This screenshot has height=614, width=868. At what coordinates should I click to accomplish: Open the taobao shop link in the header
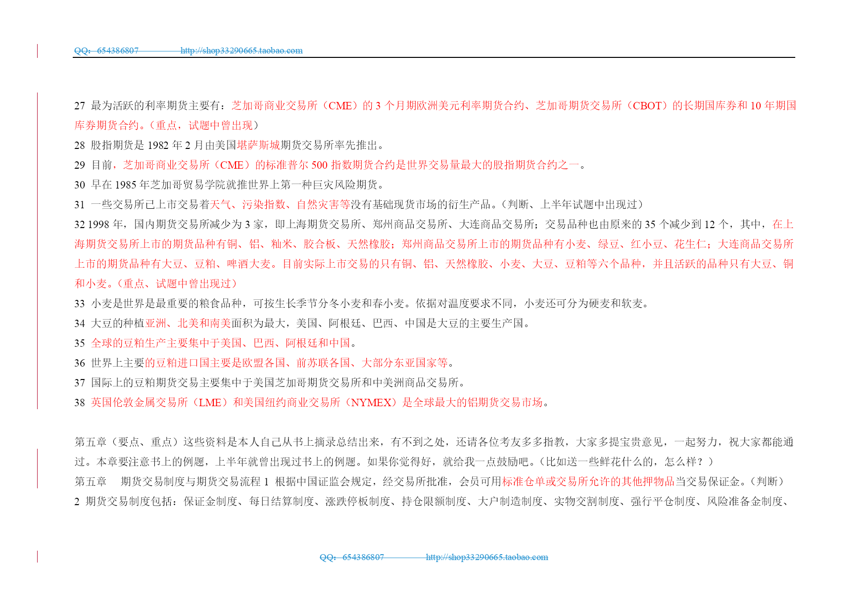tap(241, 50)
